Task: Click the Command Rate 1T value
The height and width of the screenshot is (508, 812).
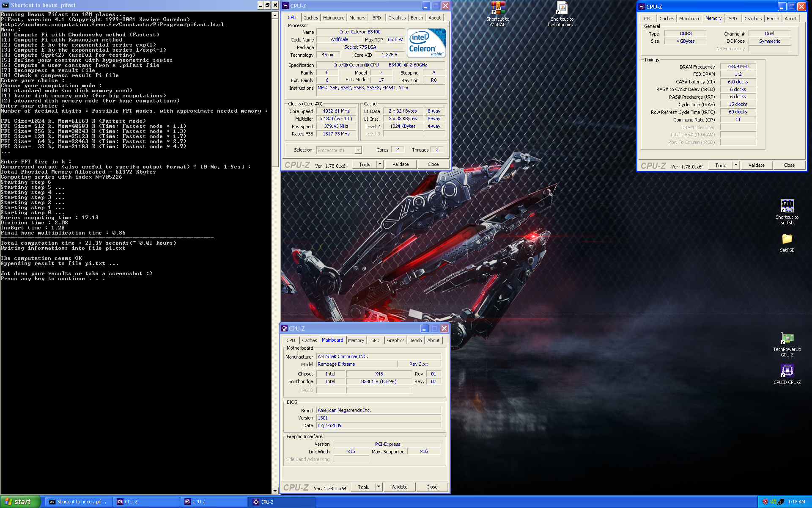Action: coord(738,119)
